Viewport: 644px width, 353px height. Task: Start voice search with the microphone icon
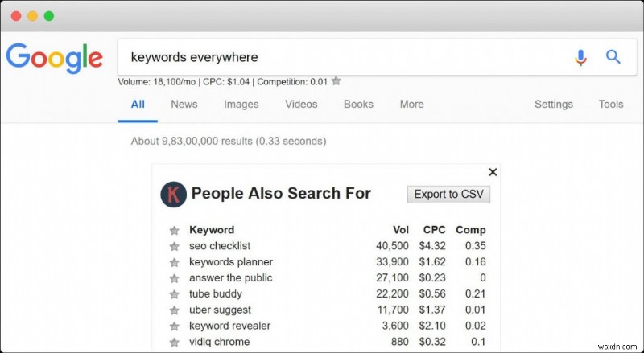click(x=580, y=57)
